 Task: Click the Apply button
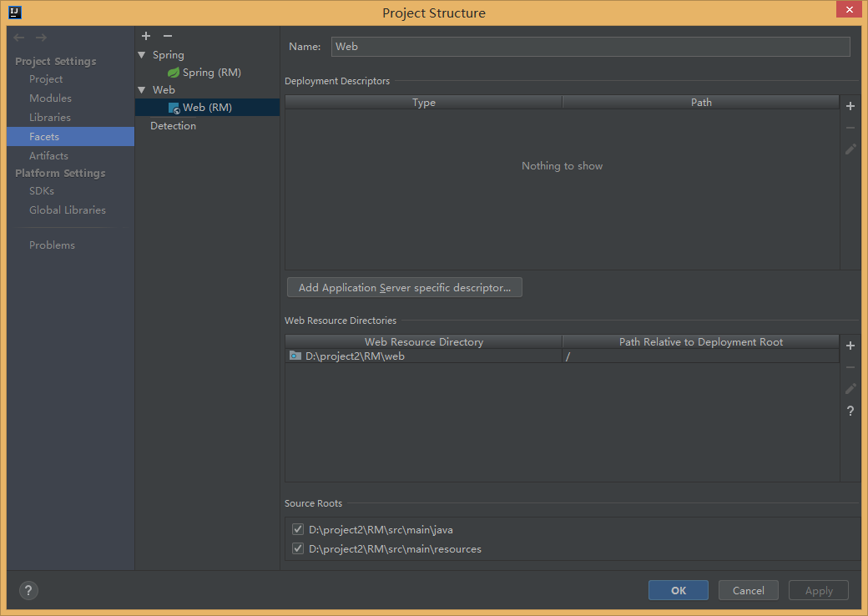pyautogui.click(x=819, y=590)
